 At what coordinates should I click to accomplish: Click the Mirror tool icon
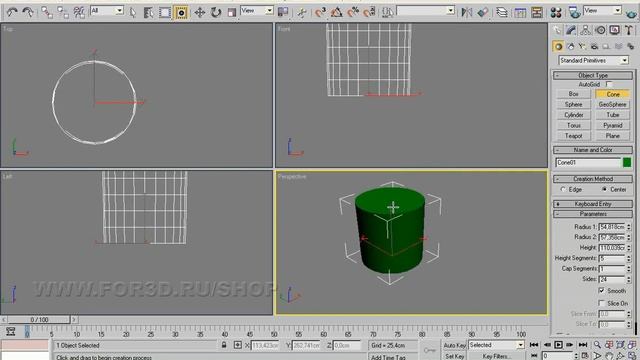(x=467, y=12)
